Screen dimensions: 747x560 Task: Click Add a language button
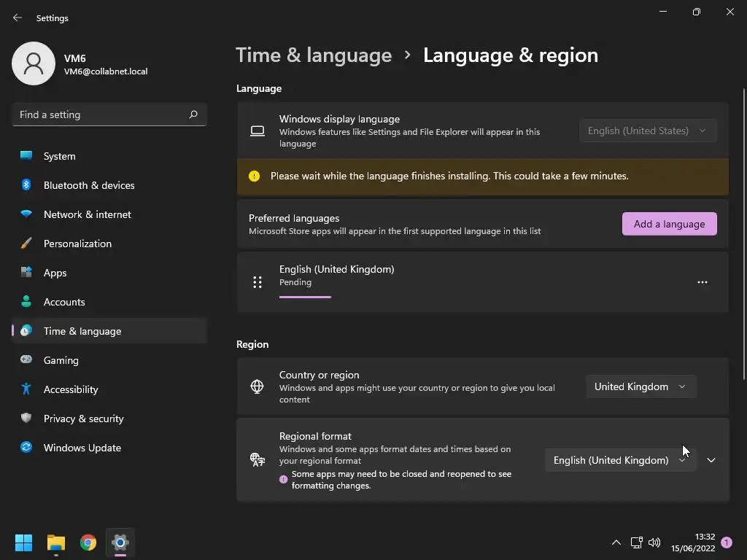(670, 224)
